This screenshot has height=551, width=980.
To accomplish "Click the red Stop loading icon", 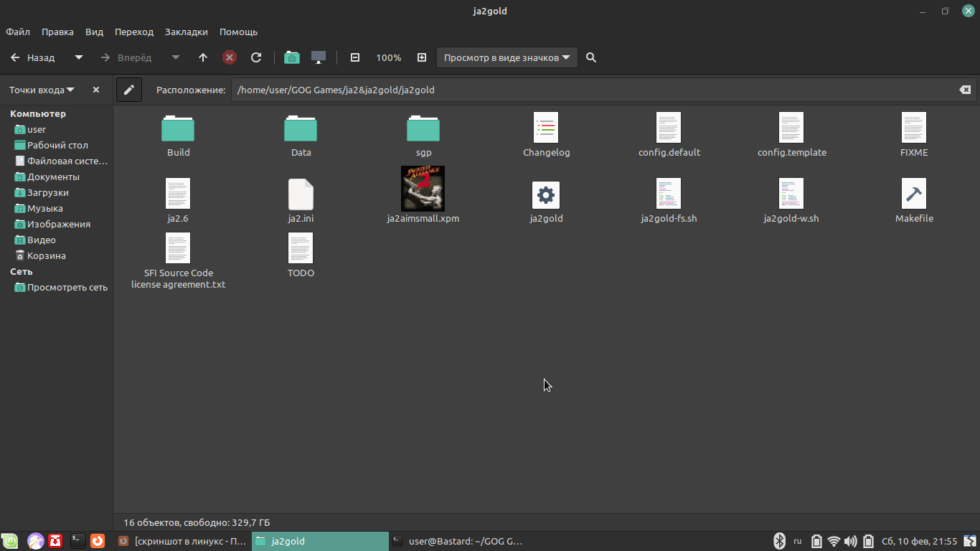I will [230, 57].
